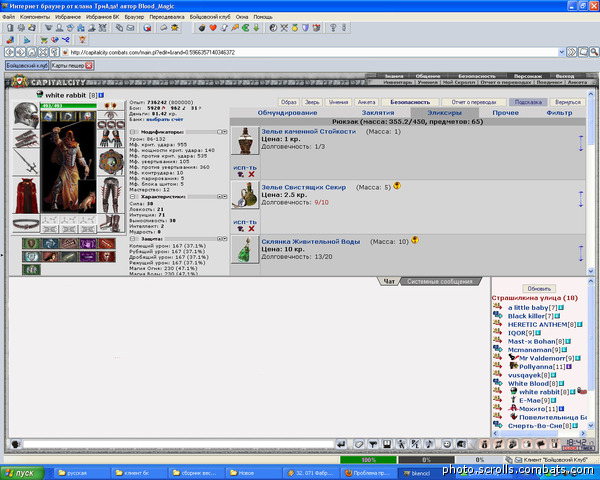The image size is (600, 480).
Task: Click the red cloak armor slot
Action: click(x=26, y=196)
